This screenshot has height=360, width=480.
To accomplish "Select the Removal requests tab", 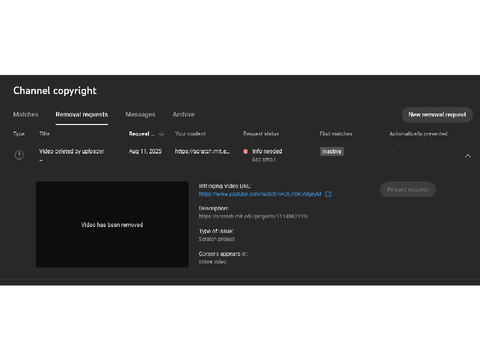I will (82, 114).
